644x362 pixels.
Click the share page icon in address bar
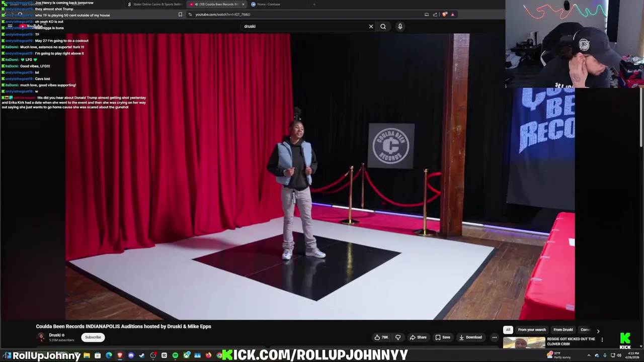point(435,15)
